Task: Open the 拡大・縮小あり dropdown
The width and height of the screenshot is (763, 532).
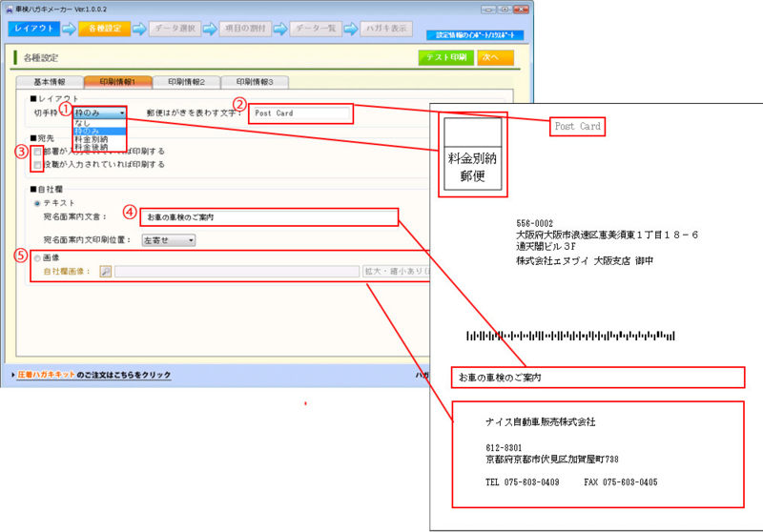Action: [396, 272]
